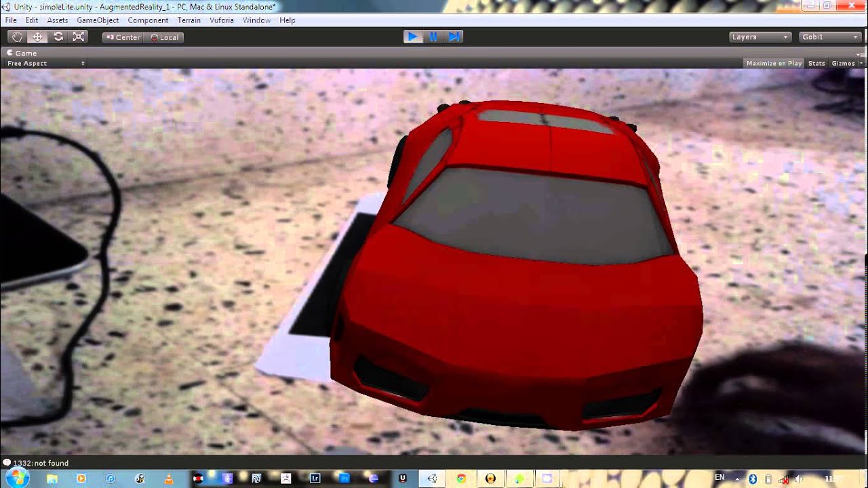Screen dimensions: 868x488
Task: Open the Component menu
Action: pos(148,20)
